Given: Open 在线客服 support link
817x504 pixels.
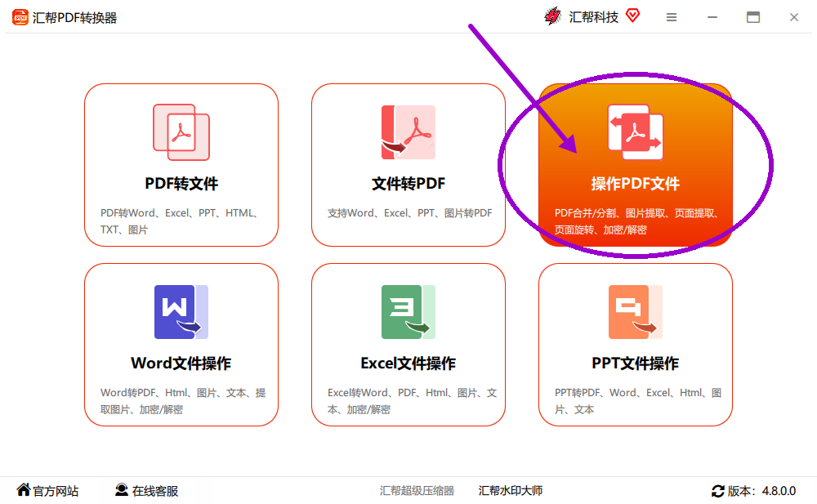Looking at the screenshot, I should (154, 491).
